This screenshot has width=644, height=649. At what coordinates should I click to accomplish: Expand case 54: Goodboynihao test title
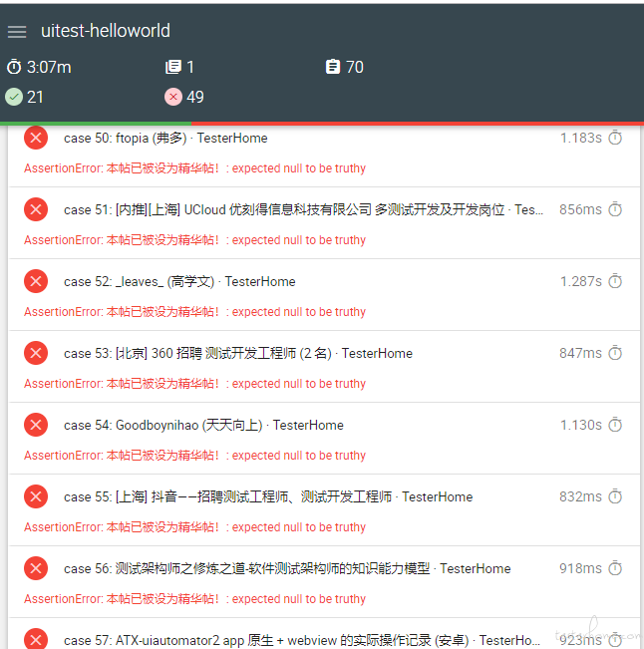[203, 425]
